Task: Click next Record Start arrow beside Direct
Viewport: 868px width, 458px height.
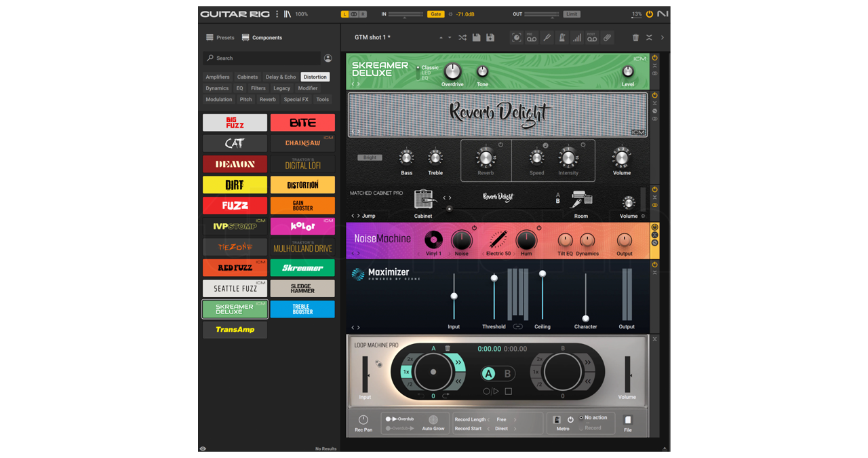Action: pos(515,429)
